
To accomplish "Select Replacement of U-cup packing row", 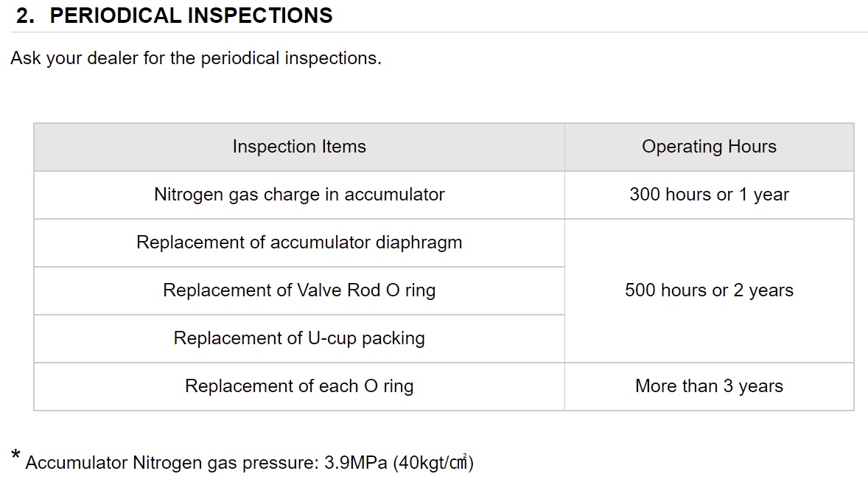I will click(299, 338).
